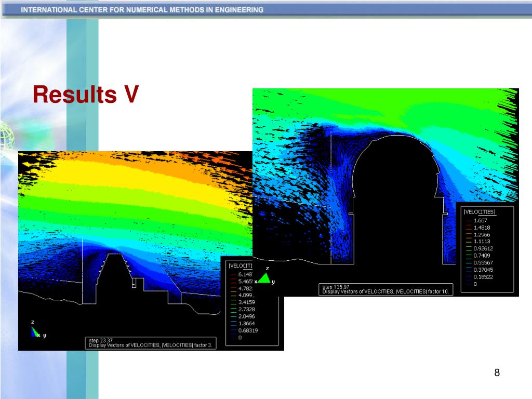This screenshot has width=532, height=399.
Task: Select the 'step 135.97' caption text
Action: pos(336,287)
